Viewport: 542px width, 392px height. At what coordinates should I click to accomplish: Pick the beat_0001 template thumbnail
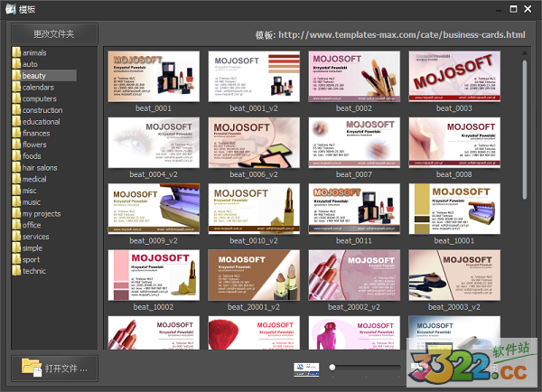(154, 77)
